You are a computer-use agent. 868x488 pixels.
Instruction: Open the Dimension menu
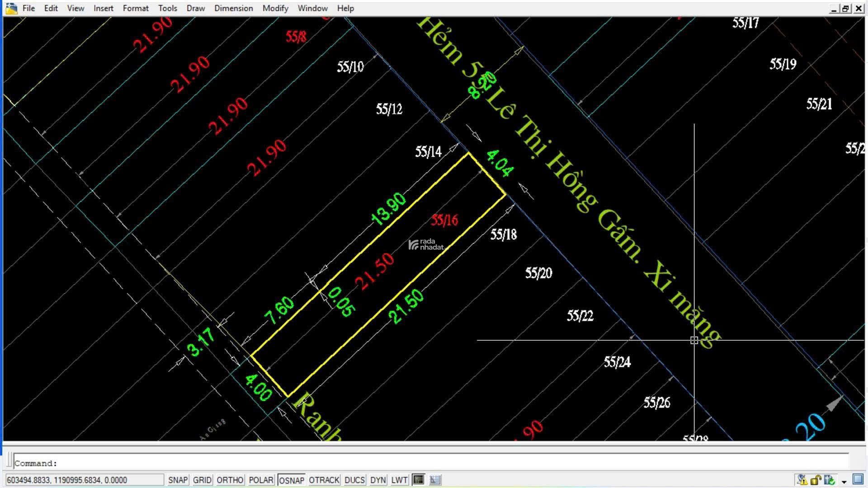click(233, 8)
